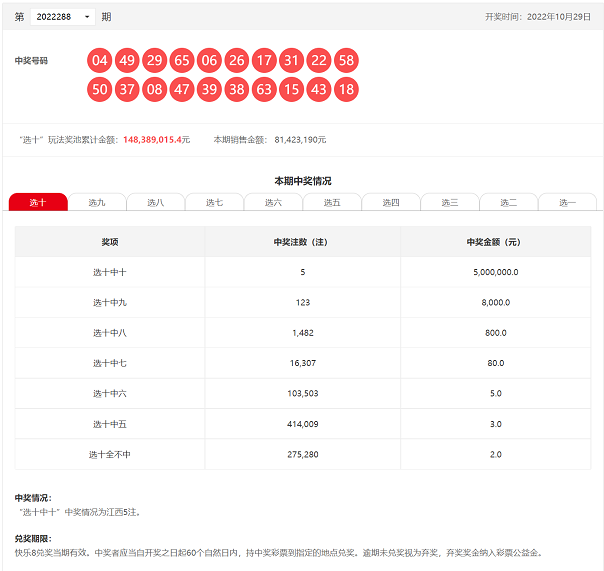Image resolution: width=604 pixels, height=571 pixels.
Task: Open the 选七 tab
Action: (215, 202)
